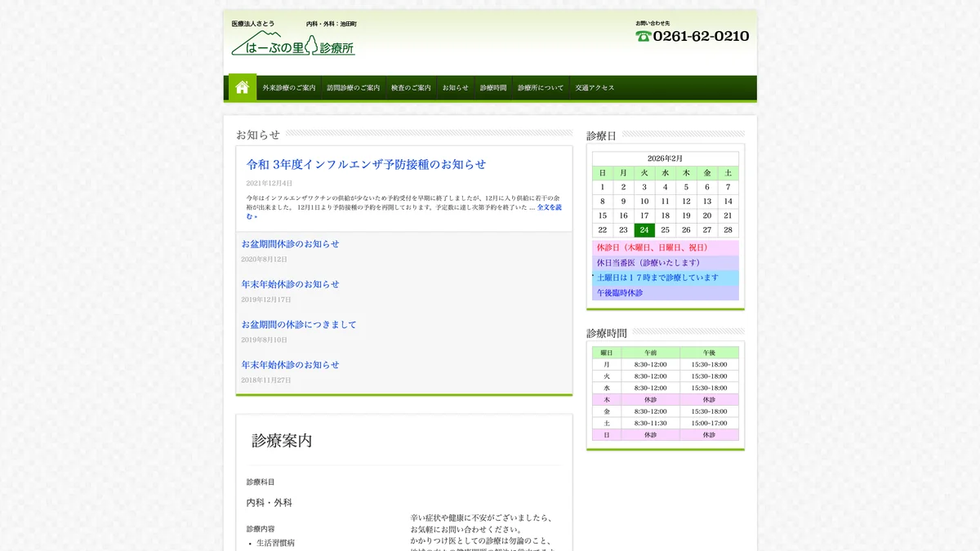Click the phone number 0261-62-0210

pos(700,36)
